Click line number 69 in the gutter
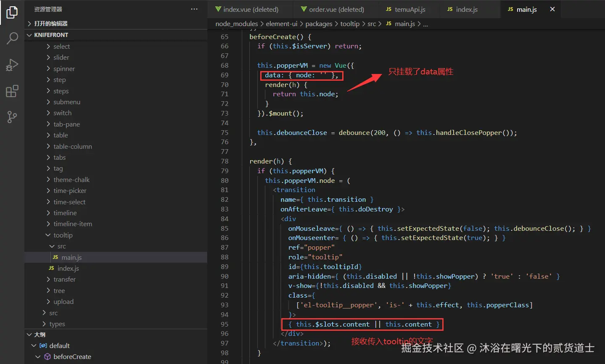Screen dimensions: 605x364 [225, 75]
